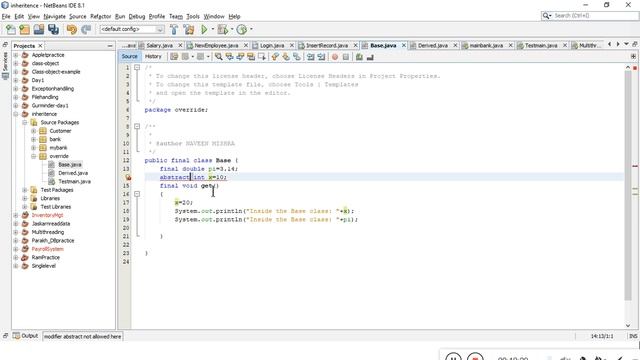Collapse the inheritence project node
The height and width of the screenshot is (360, 640).
coord(16,114)
